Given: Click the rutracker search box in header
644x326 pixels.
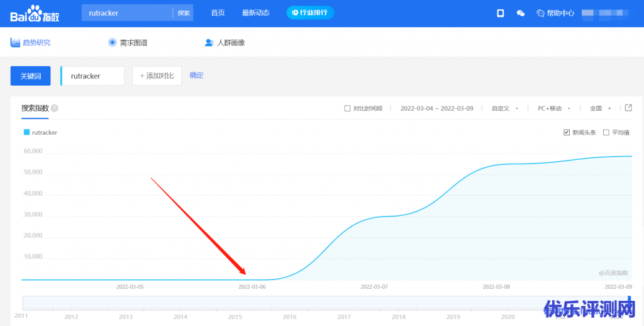Looking at the screenshot, I should pos(127,13).
